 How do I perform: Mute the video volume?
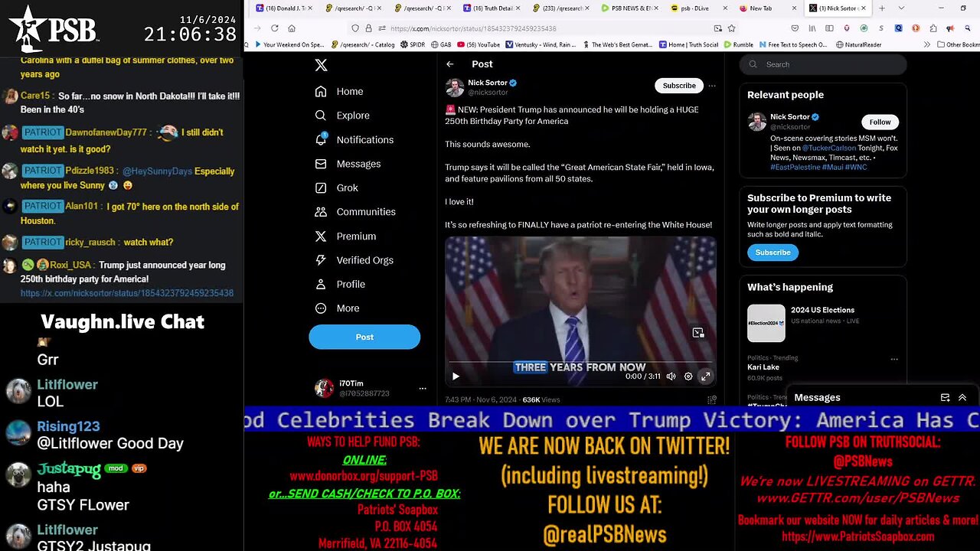[x=671, y=377]
